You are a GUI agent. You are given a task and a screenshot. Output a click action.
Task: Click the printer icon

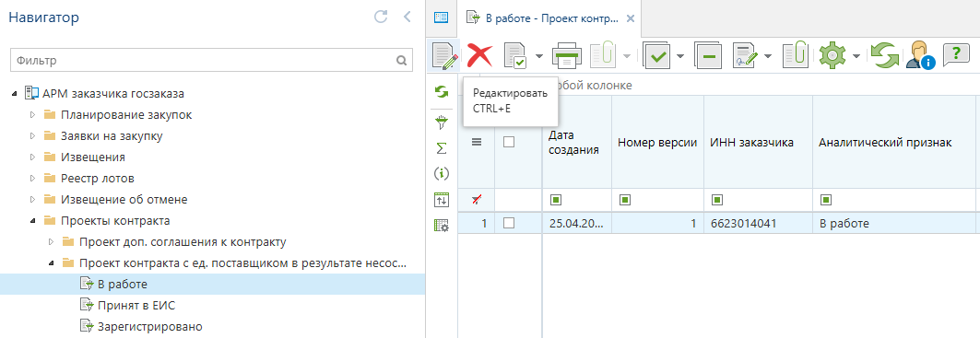pyautogui.click(x=567, y=56)
